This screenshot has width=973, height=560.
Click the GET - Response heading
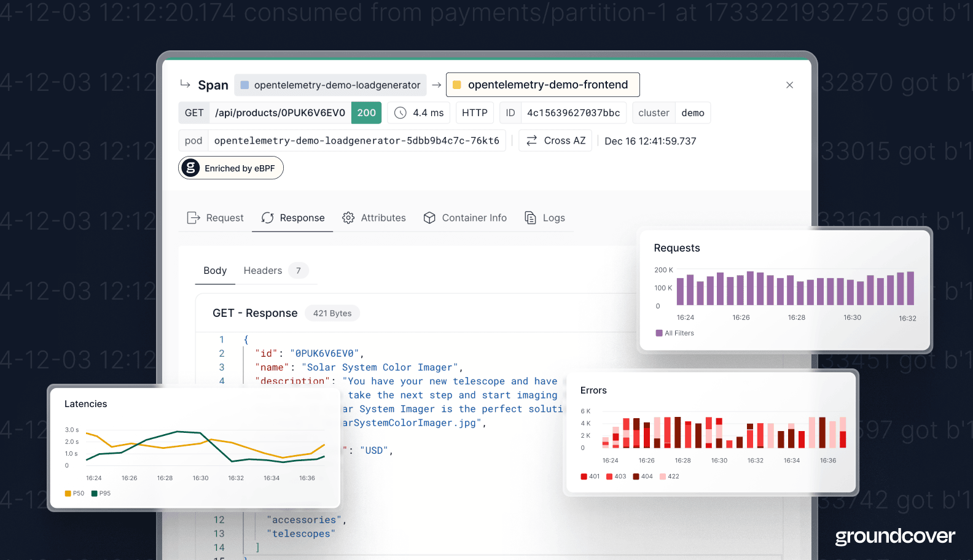(255, 313)
